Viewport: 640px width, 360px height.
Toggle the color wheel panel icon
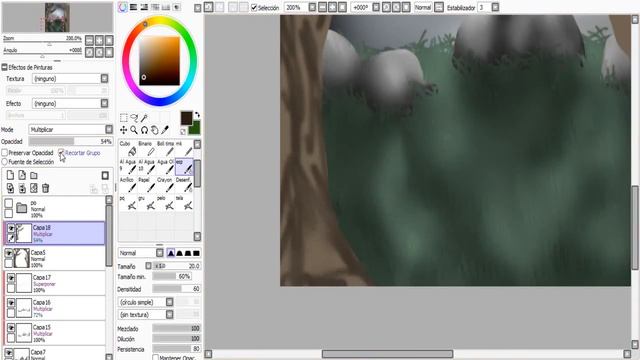[123, 7]
